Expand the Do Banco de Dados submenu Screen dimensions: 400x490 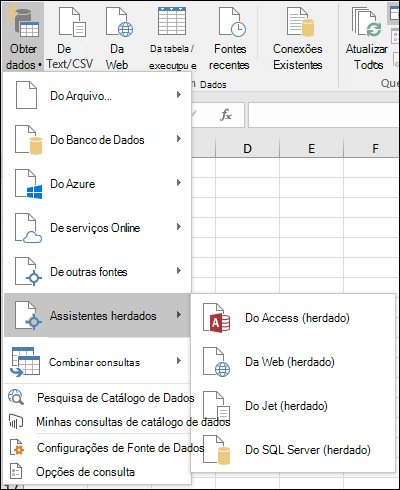[97, 140]
